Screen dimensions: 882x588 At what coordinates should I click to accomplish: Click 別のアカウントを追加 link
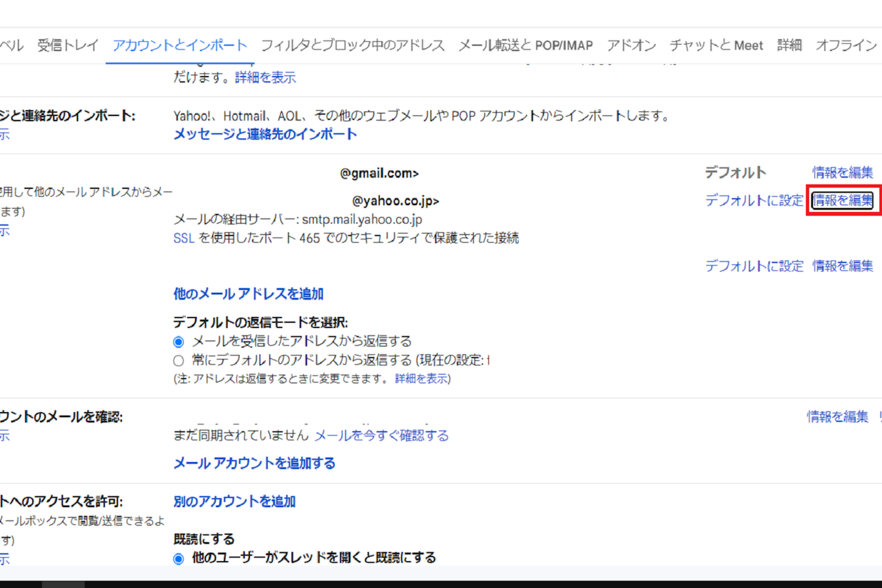[234, 501]
